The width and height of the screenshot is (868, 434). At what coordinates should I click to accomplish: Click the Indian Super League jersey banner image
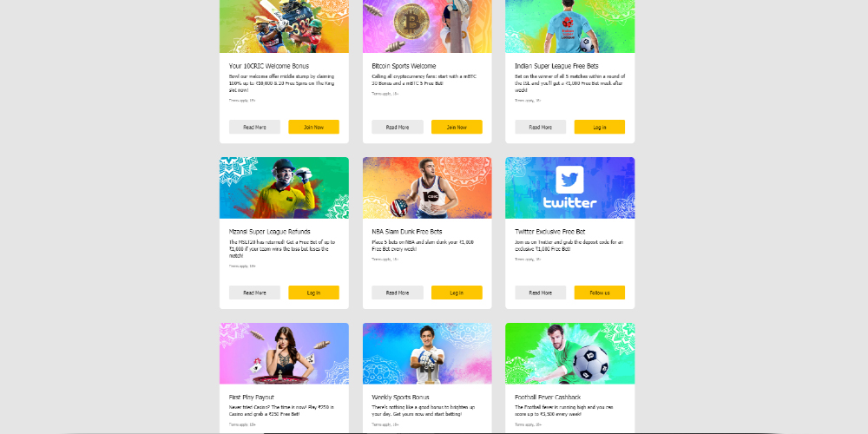tap(569, 27)
